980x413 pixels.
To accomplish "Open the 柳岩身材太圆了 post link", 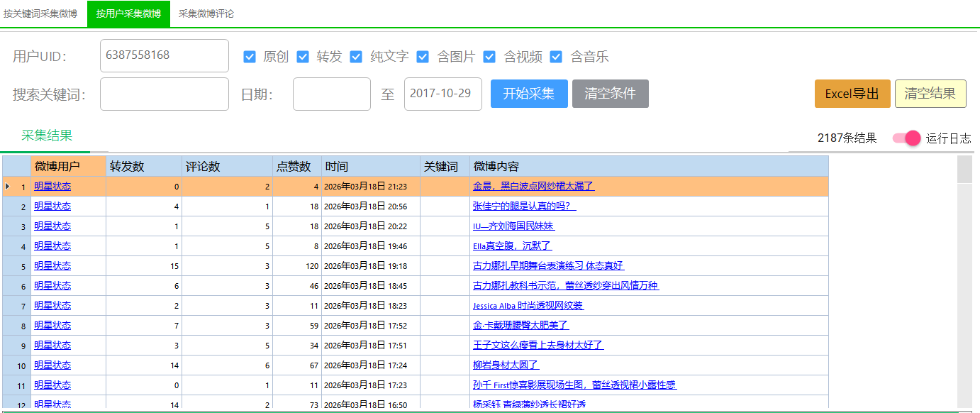I will pos(506,365).
